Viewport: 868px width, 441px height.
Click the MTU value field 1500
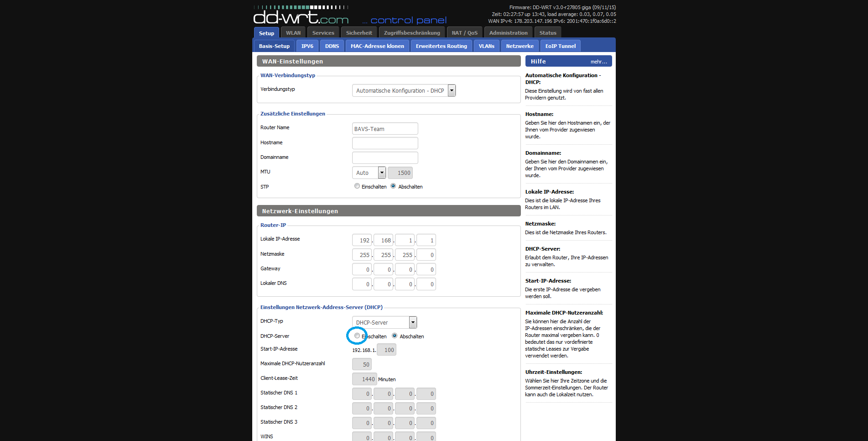(x=400, y=173)
